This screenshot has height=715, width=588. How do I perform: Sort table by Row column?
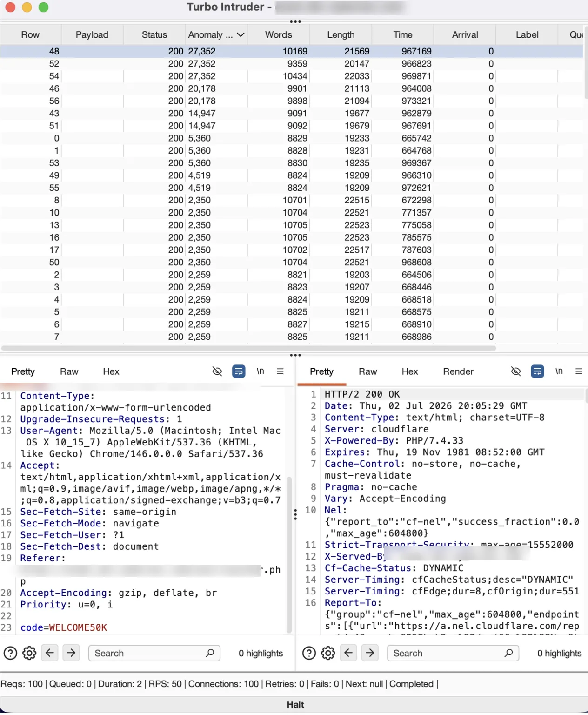30,35
